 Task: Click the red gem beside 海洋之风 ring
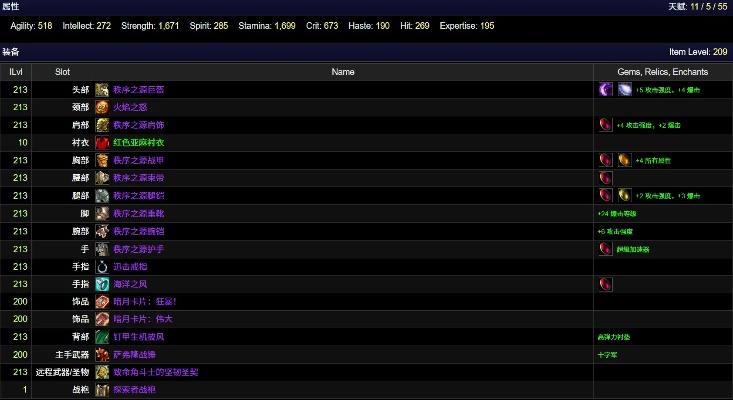[605, 285]
